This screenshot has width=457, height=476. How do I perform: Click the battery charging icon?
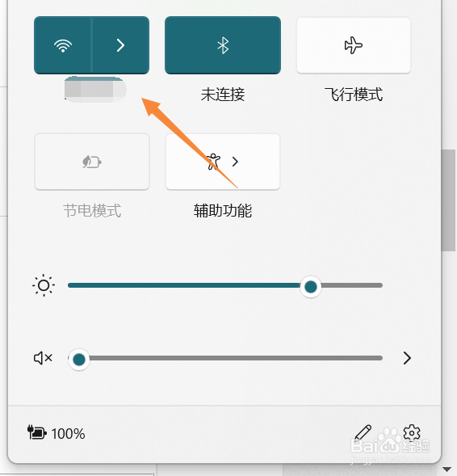click(x=36, y=432)
